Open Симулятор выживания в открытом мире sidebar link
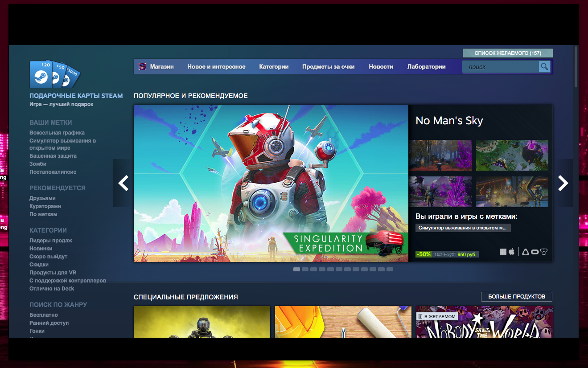 (x=63, y=144)
